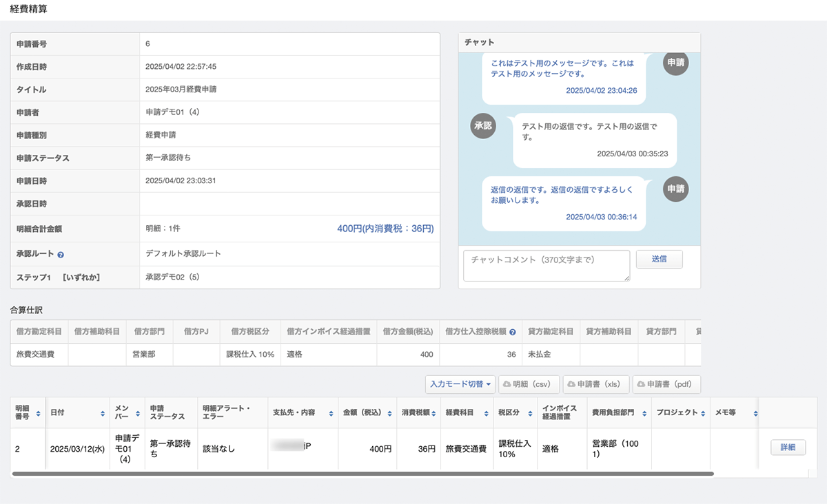The image size is (827, 504).
Task: Click chat timestamp 2025/04/02 23:04:26
Action: pyautogui.click(x=602, y=90)
